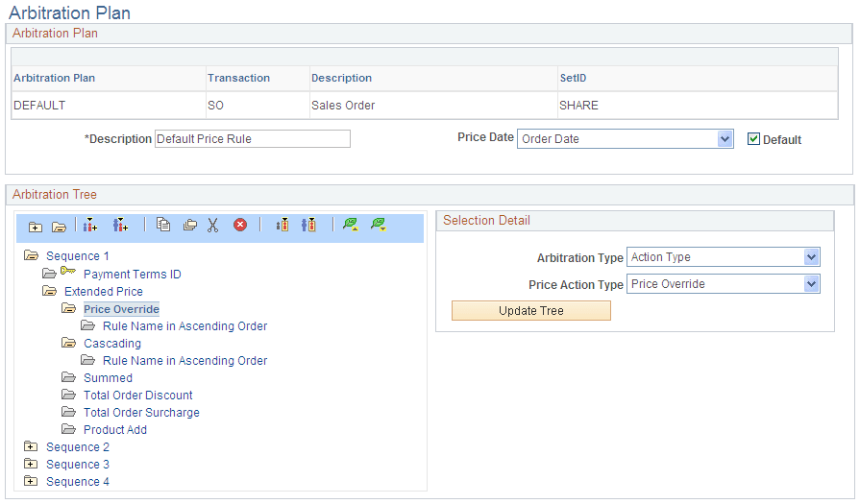Open the Price Date dropdown
This screenshot has height=504, width=860.
(x=725, y=139)
